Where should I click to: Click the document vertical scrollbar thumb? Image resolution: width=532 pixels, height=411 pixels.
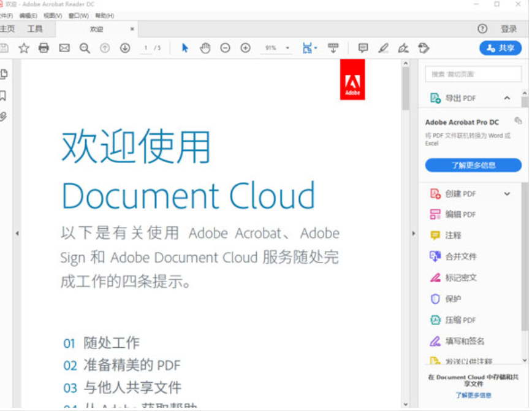[406, 88]
